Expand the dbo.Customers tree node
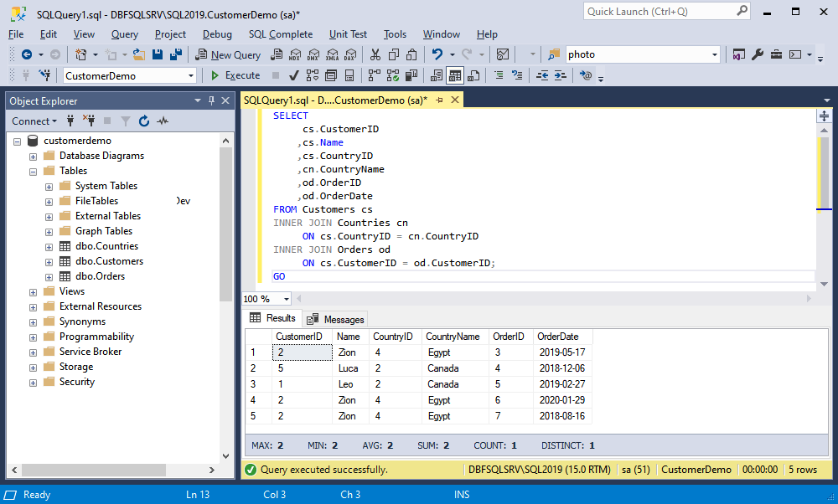 pos(49,261)
